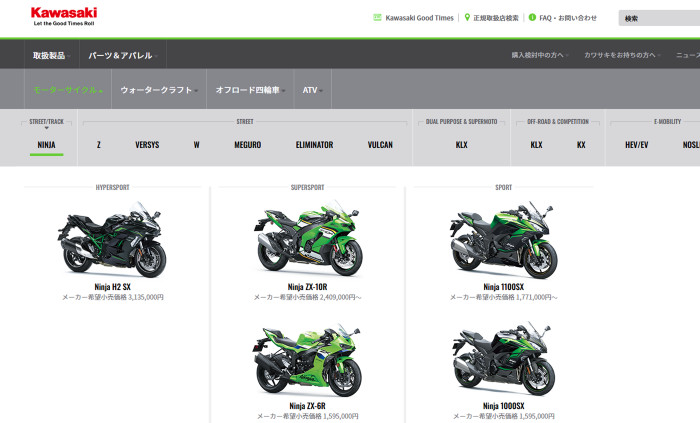The image size is (700, 423).
Task: Open the Ninja 1100SX product link
Action: [503, 286]
